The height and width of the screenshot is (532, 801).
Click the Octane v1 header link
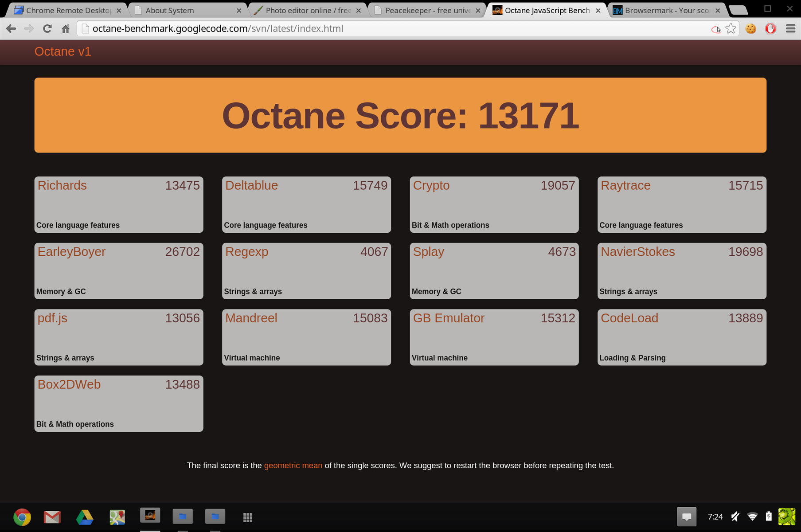tap(63, 51)
